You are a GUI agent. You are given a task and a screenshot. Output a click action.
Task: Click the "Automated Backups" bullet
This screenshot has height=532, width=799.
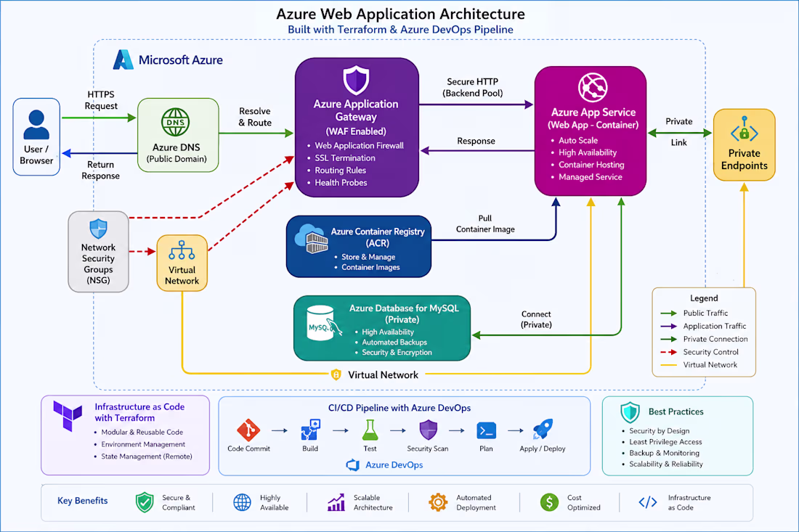pyautogui.click(x=394, y=342)
